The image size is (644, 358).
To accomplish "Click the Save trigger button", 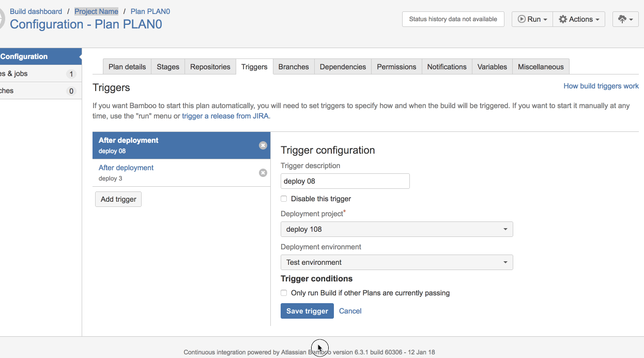I will click(x=307, y=311).
